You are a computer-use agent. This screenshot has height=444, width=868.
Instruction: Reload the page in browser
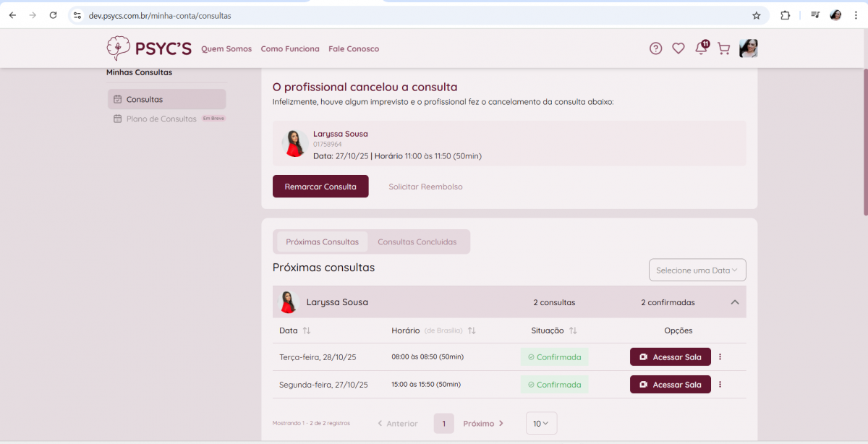point(53,15)
